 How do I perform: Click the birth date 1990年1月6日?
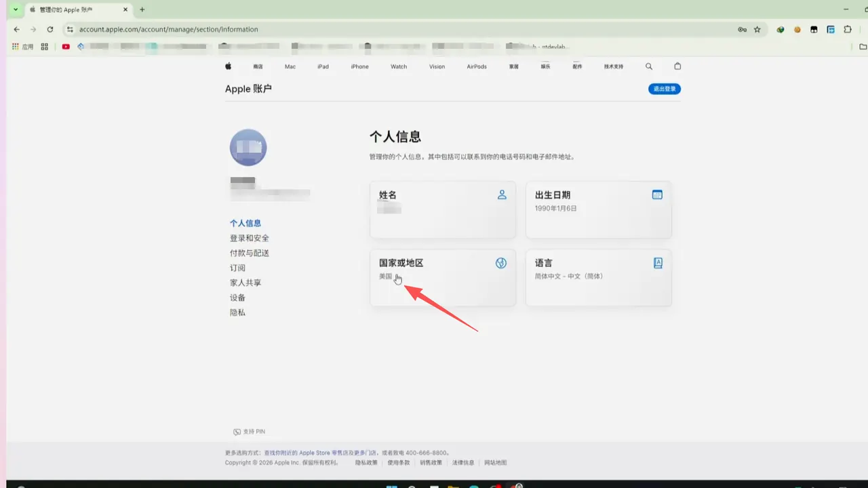click(556, 209)
